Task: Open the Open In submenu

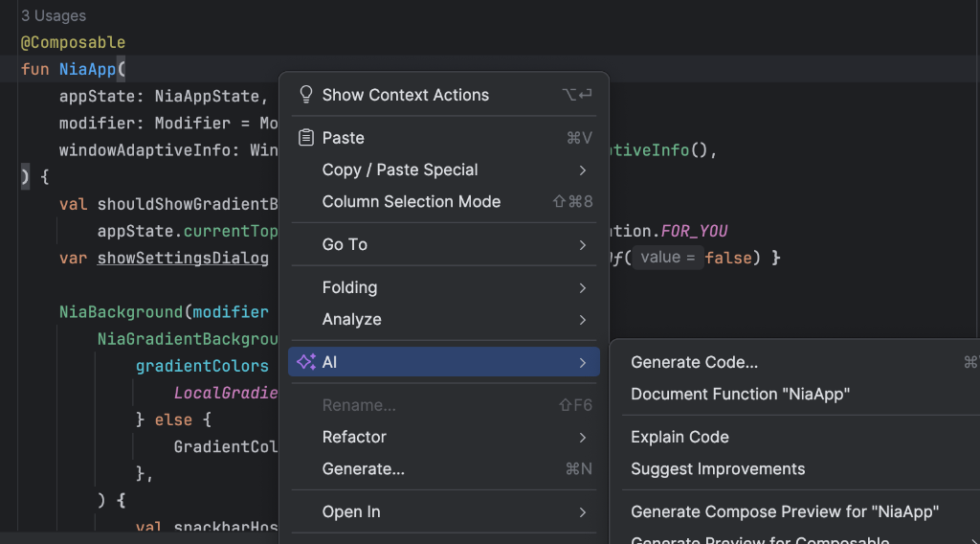Action: (x=351, y=511)
